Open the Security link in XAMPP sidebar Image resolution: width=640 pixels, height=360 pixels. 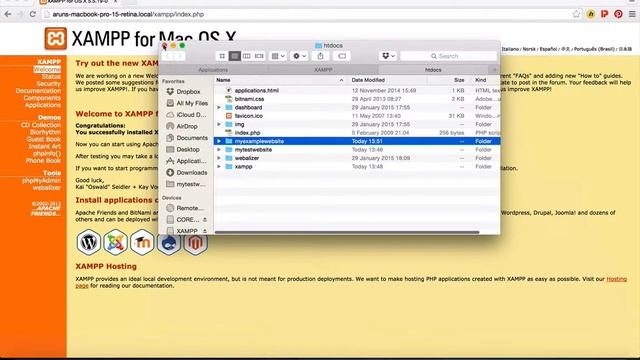pos(49,84)
